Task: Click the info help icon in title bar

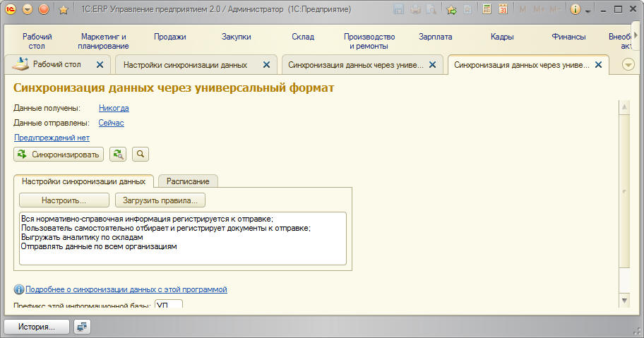Action: coord(575,10)
